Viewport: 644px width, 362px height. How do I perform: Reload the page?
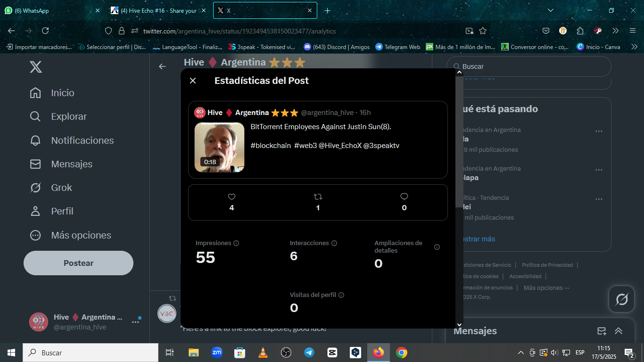(x=45, y=31)
